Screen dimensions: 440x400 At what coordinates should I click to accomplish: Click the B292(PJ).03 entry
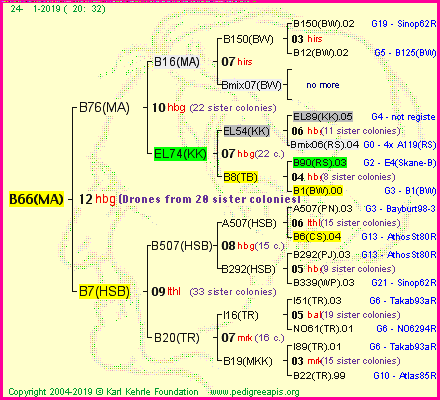pyautogui.click(x=322, y=255)
